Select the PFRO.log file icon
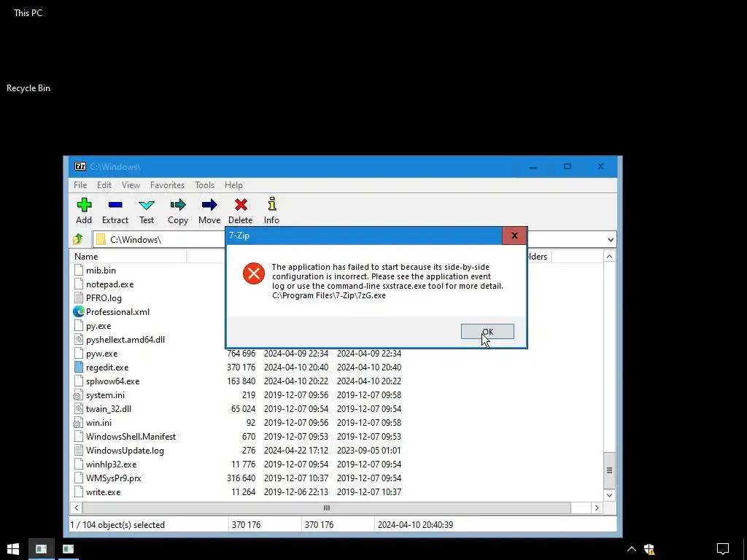This screenshot has height=560, width=747. (79, 297)
